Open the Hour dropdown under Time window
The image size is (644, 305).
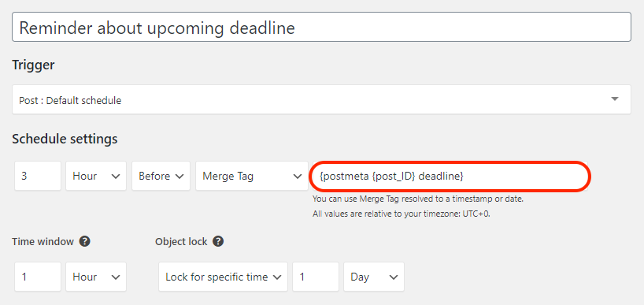(96, 277)
